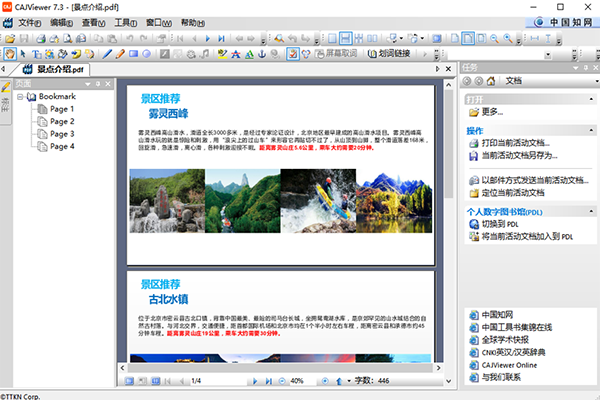Click 切换到 PDL link
This screenshot has width=600, height=400.
(500, 224)
